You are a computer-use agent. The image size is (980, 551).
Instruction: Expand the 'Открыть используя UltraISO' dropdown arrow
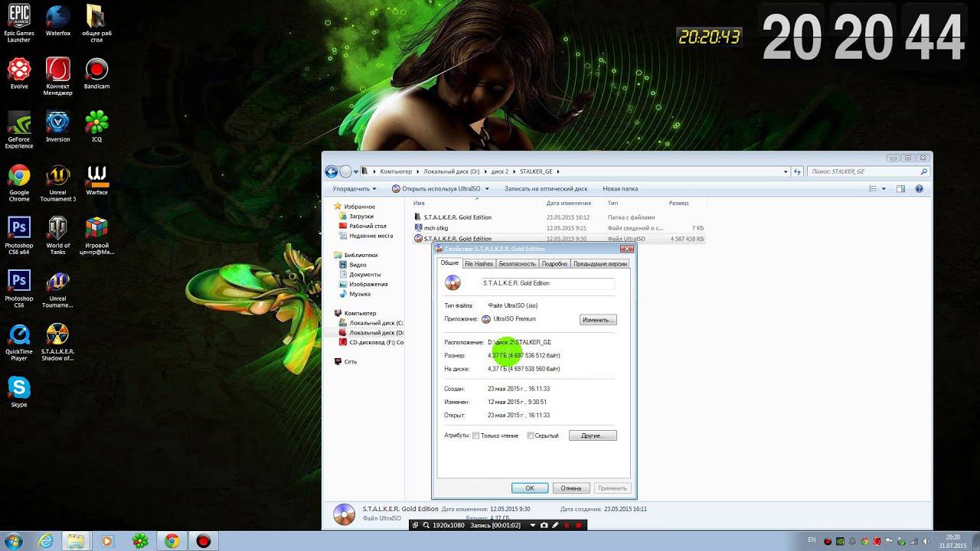tap(487, 189)
